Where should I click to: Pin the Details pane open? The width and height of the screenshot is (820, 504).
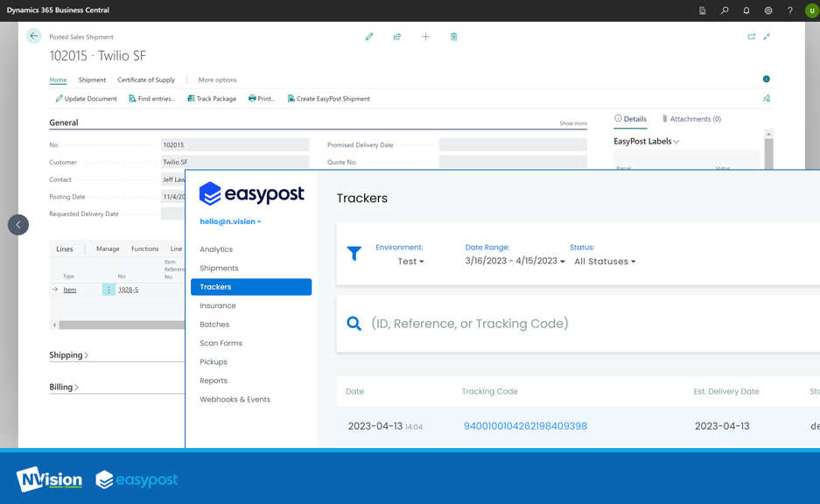[766, 99]
